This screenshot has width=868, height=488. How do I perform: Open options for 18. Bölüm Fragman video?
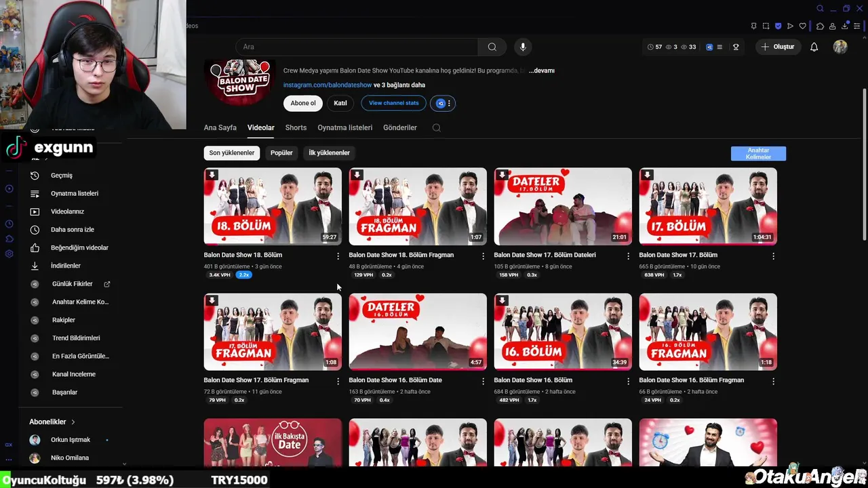[x=483, y=256]
